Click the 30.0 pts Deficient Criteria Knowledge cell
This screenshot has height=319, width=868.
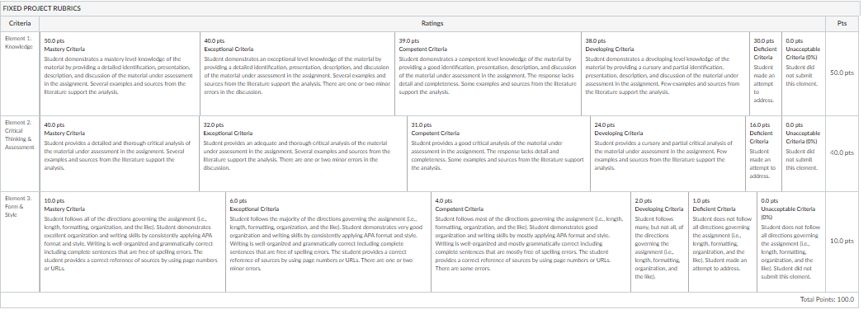[x=766, y=73]
